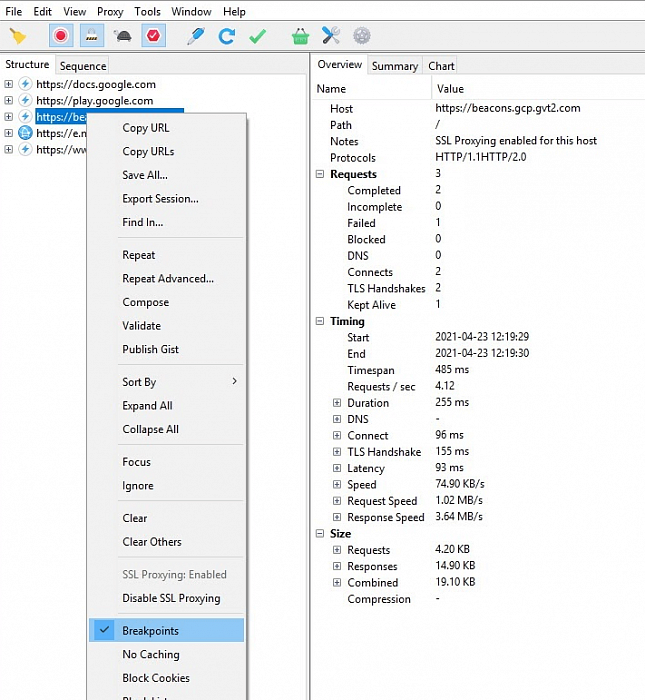Switch to the Sequence tab

tap(83, 66)
